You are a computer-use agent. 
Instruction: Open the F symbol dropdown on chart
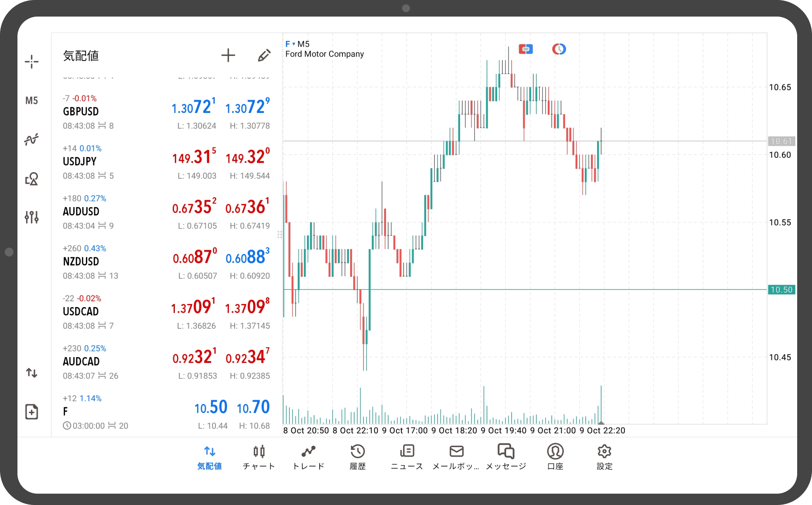point(290,44)
